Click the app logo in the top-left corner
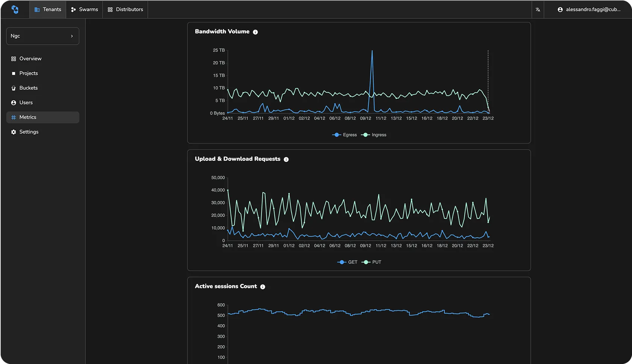The height and width of the screenshot is (364, 632). click(x=15, y=9)
